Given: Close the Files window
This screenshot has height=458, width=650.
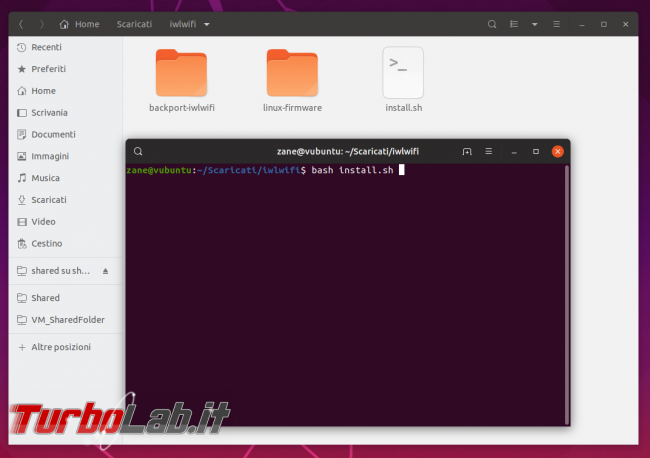Looking at the screenshot, I should tap(626, 24).
